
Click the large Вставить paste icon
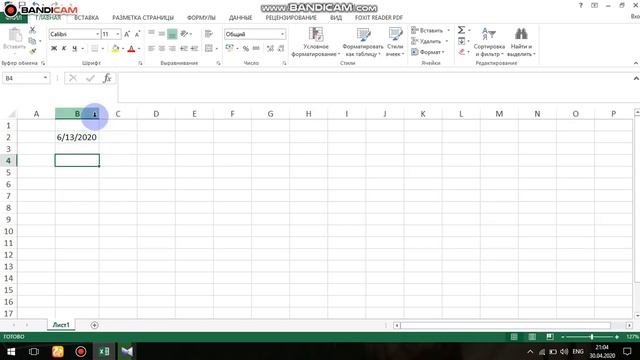pos(15,35)
